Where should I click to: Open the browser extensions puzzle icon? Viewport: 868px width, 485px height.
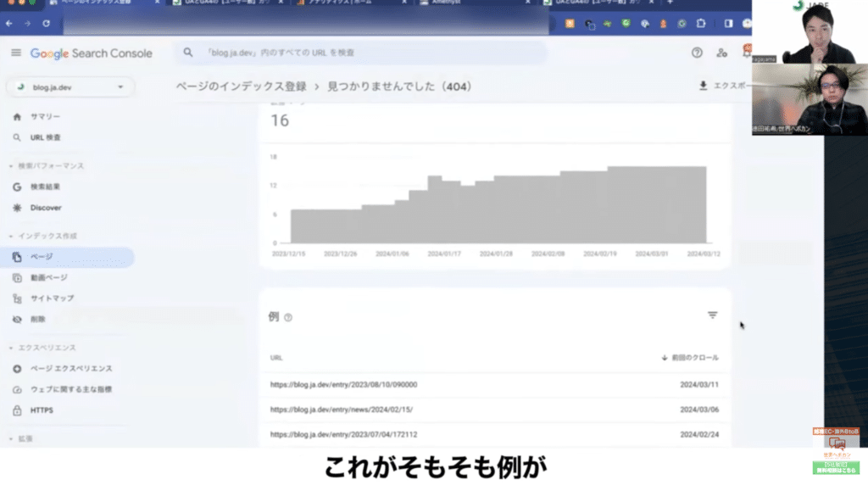(701, 23)
